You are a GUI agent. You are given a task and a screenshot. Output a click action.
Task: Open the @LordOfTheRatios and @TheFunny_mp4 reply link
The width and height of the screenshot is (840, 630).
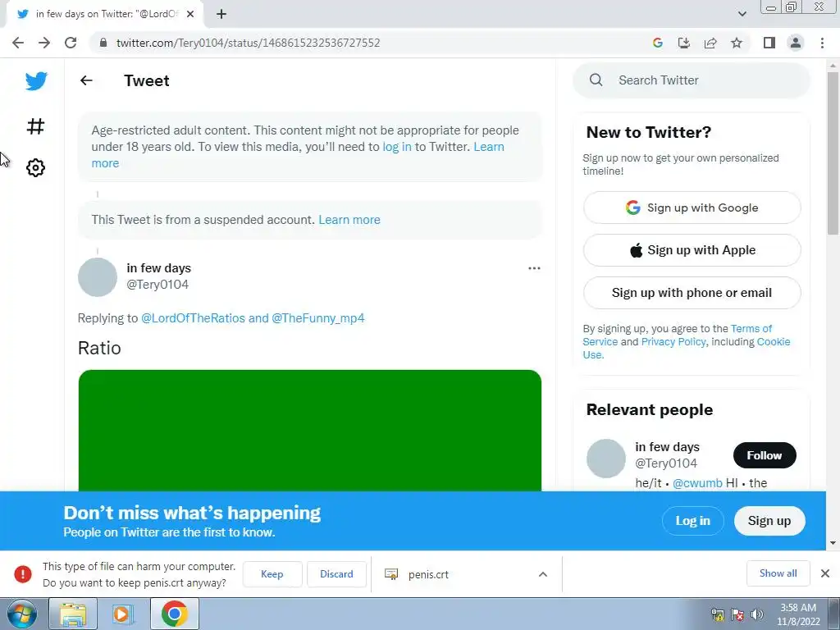click(253, 318)
